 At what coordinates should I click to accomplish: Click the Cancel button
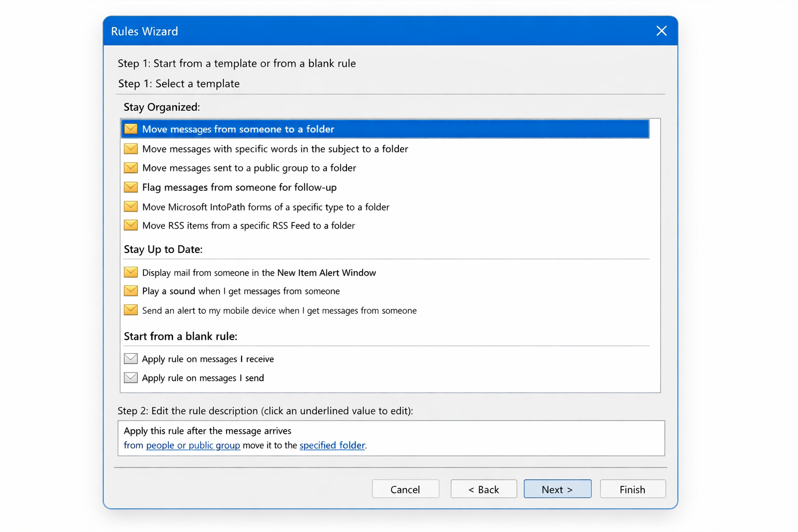[x=405, y=489]
